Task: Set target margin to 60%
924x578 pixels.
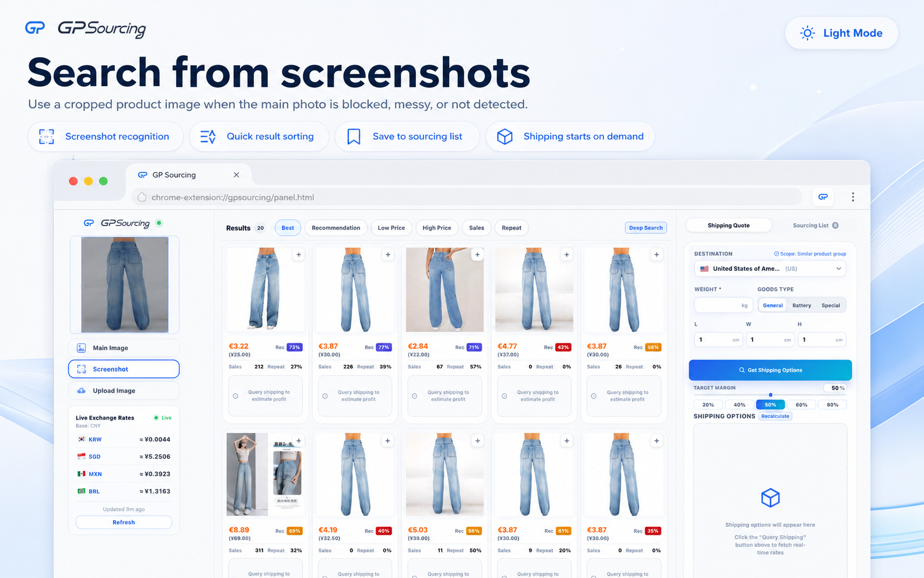Action: click(x=802, y=404)
